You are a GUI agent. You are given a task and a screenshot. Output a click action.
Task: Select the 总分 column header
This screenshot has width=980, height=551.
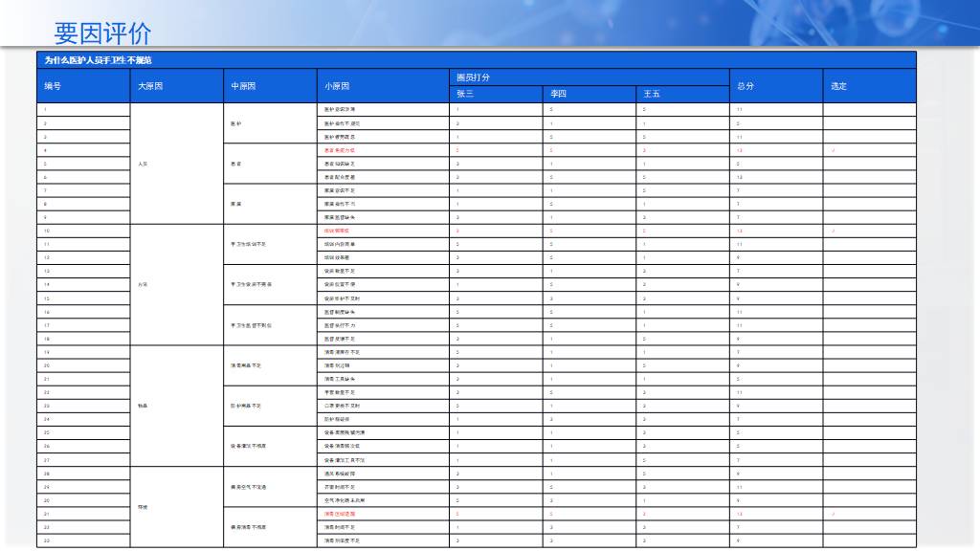pos(745,86)
